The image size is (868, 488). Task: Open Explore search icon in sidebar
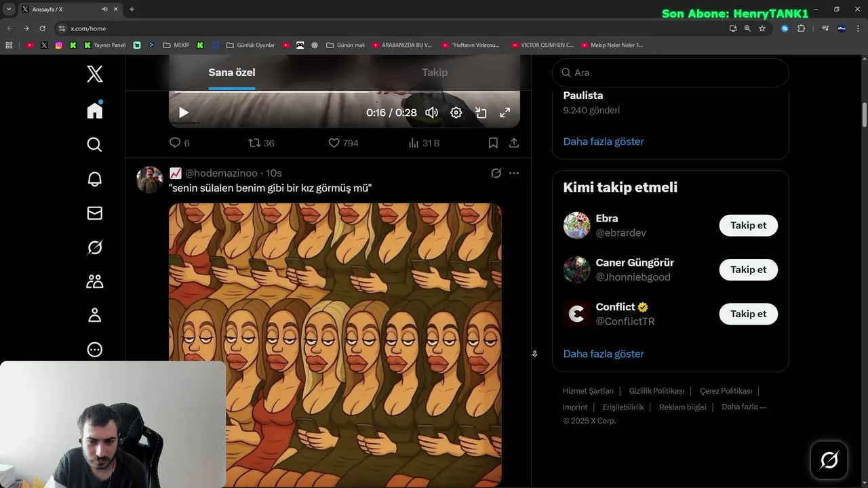pyautogui.click(x=95, y=144)
